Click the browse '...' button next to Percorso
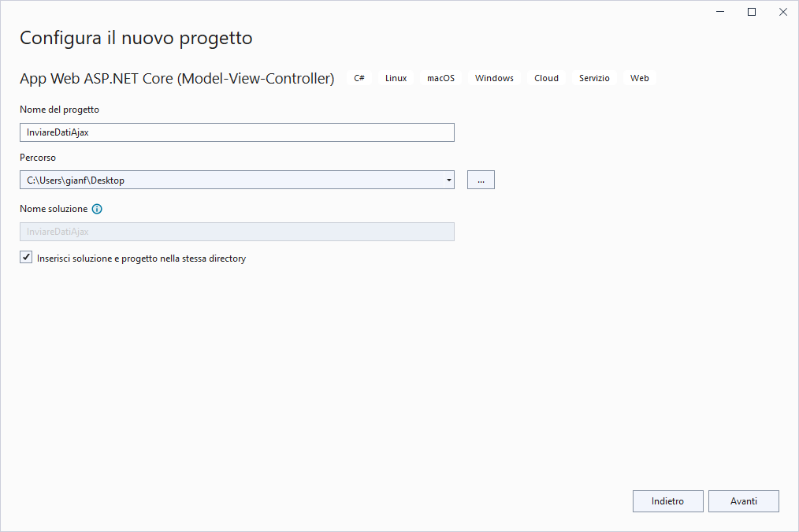The height and width of the screenshot is (532, 799). [481, 180]
